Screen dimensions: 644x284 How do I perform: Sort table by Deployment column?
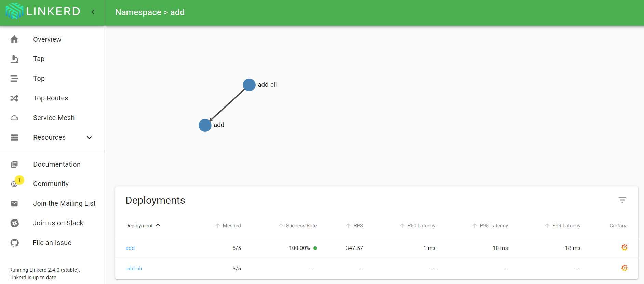pos(139,226)
